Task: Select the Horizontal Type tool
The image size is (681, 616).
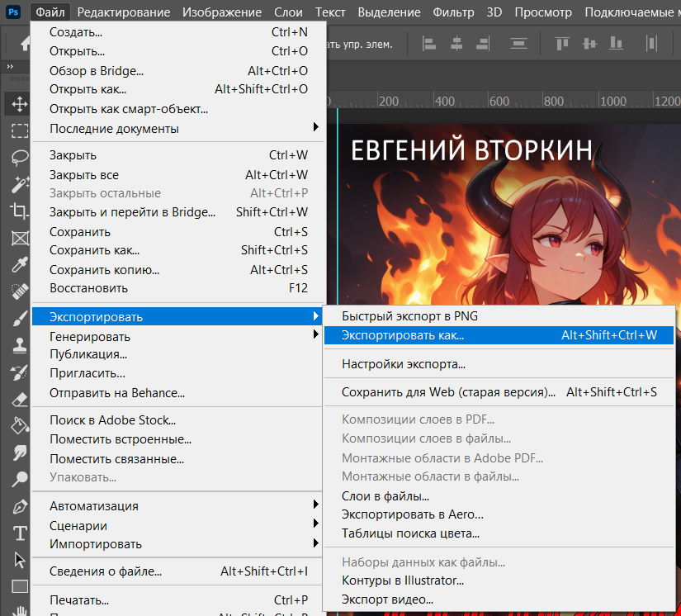Action: 19,533
